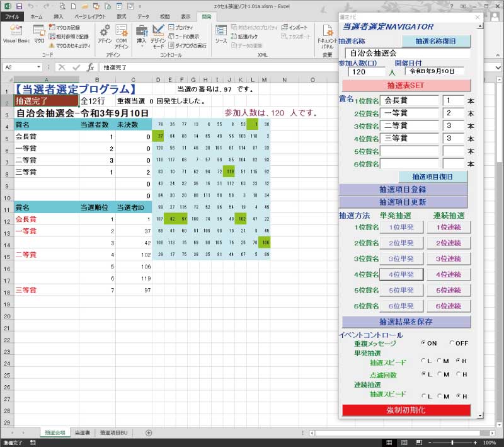Click the 100% zoom level
504x447 pixels.
(x=490, y=443)
